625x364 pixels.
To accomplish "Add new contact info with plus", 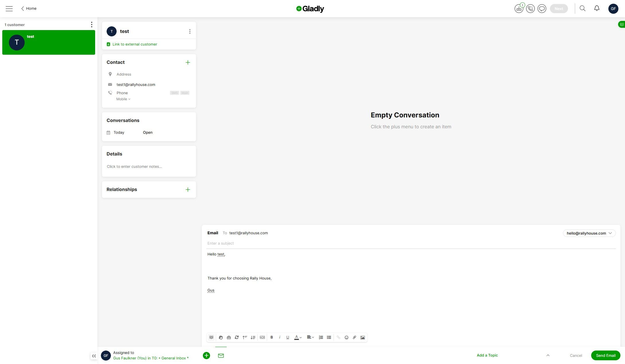I will coord(188,62).
